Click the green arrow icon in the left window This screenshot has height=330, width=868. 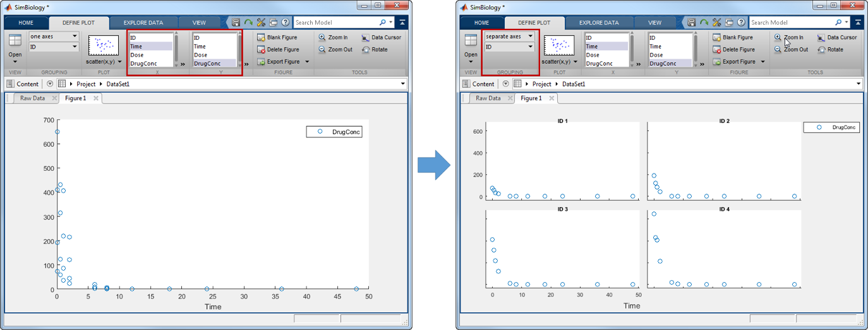coord(248,22)
